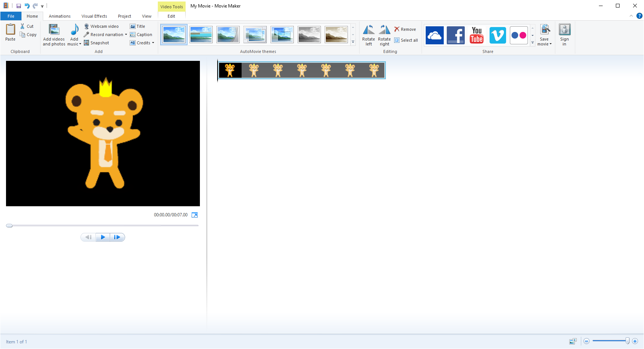Publish movie to Vimeo
The image size is (644, 349).
point(497,35)
